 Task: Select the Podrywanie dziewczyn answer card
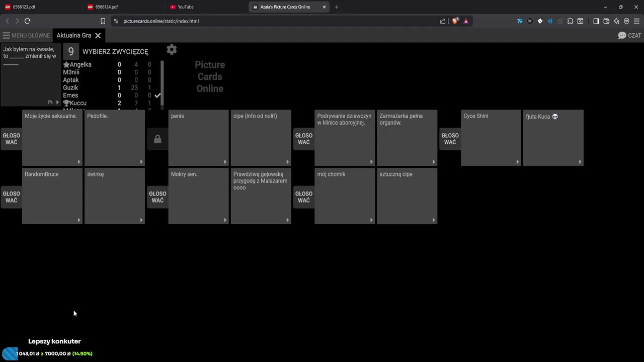(x=345, y=138)
